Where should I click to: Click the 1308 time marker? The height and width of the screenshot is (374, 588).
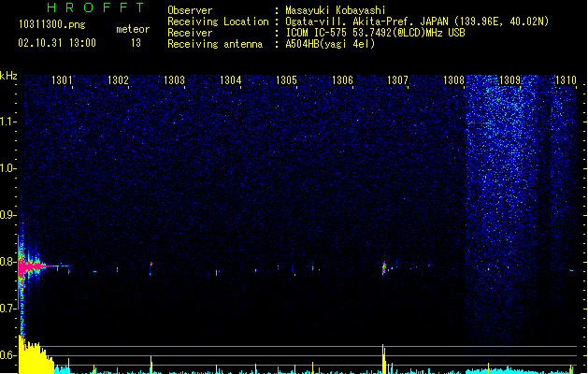453,80
